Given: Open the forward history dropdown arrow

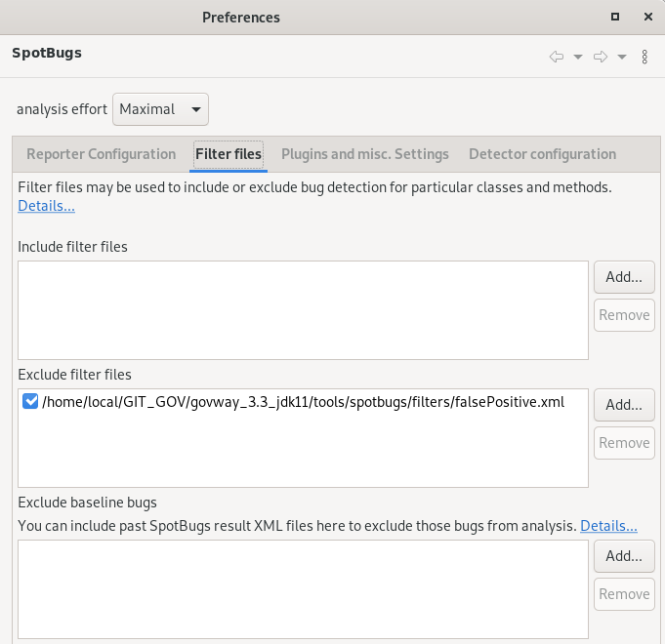Looking at the screenshot, I should coord(622,57).
